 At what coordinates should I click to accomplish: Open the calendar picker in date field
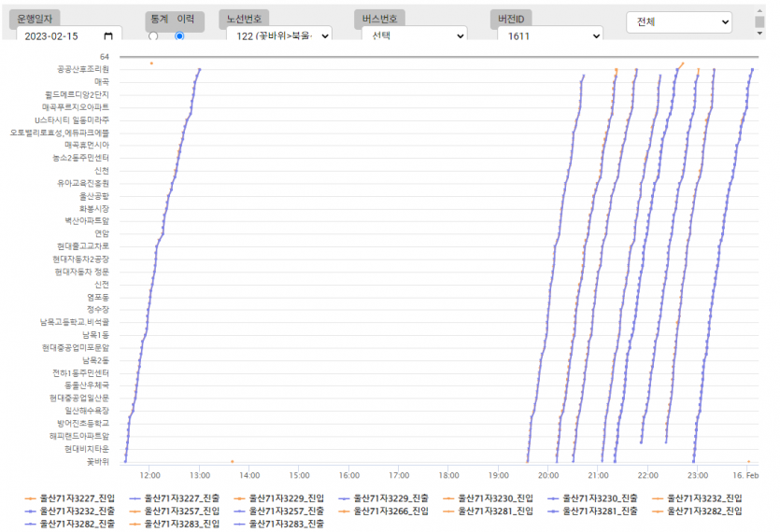point(108,36)
